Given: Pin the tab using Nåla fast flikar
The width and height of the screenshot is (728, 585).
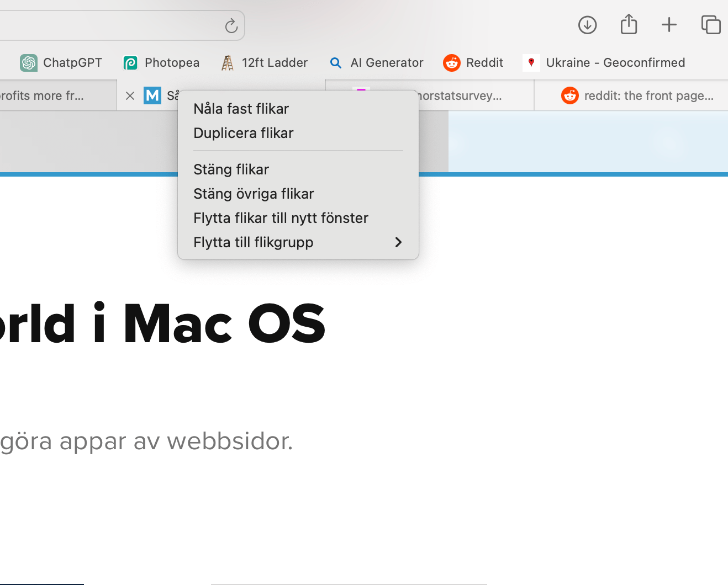Looking at the screenshot, I should [241, 109].
